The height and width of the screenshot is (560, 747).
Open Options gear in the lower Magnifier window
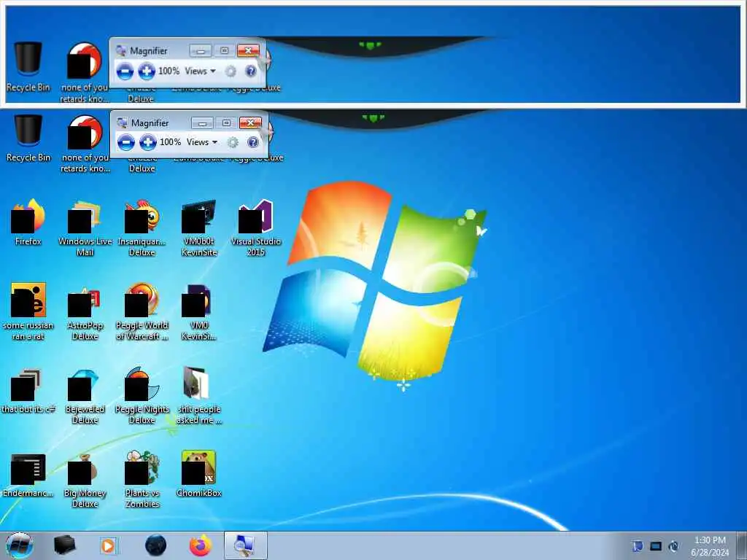[233, 142]
